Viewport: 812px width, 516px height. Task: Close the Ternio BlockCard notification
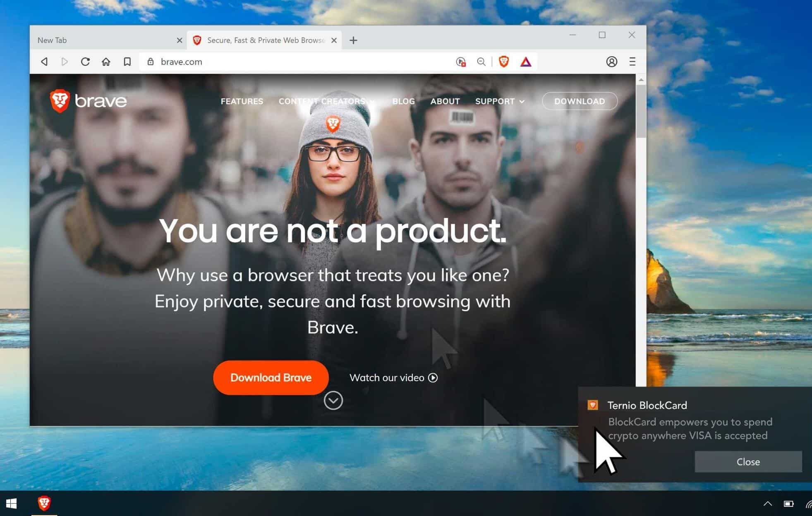pos(748,462)
